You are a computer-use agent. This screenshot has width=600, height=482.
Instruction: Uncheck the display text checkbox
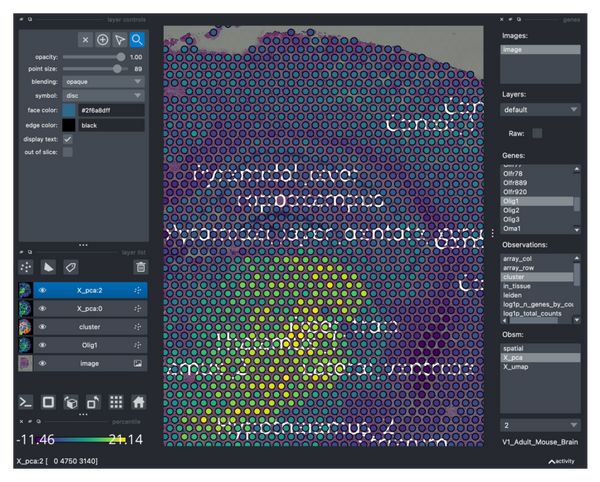[x=68, y=139]
